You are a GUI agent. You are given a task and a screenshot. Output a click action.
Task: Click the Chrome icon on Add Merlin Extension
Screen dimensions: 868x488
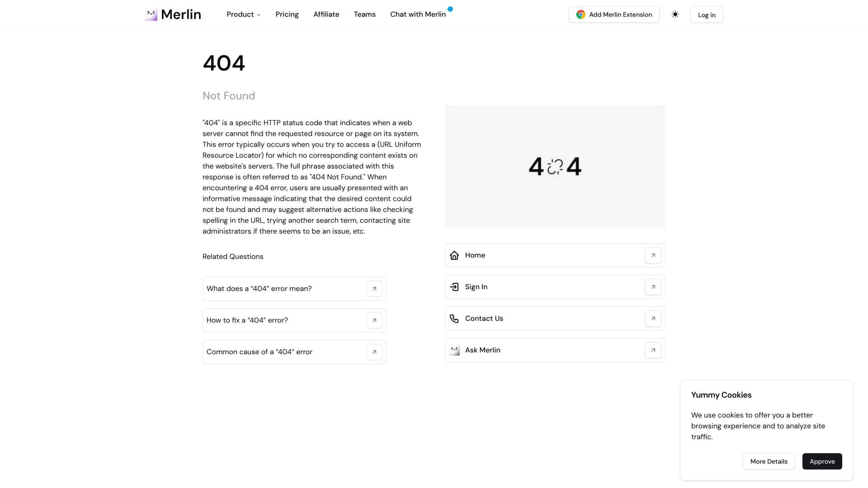[580, 14]
